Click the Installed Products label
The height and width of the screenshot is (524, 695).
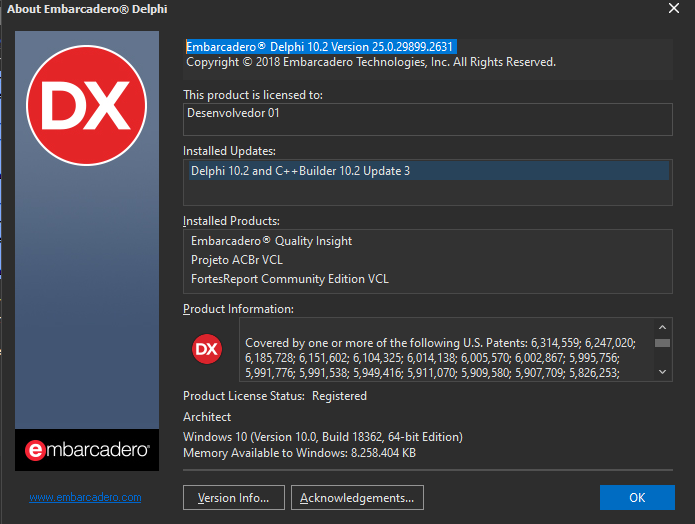pyautogui.click(x=231, y=221)
